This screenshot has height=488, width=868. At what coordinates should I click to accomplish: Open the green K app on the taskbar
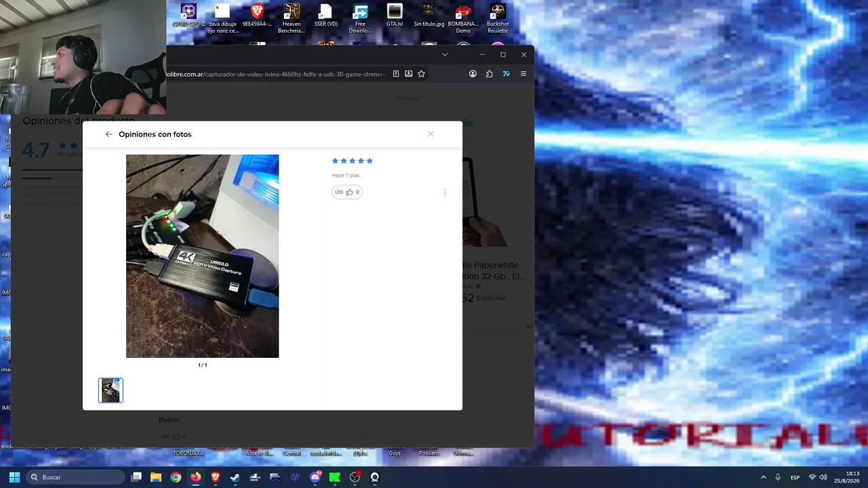[x=334, y=477]
